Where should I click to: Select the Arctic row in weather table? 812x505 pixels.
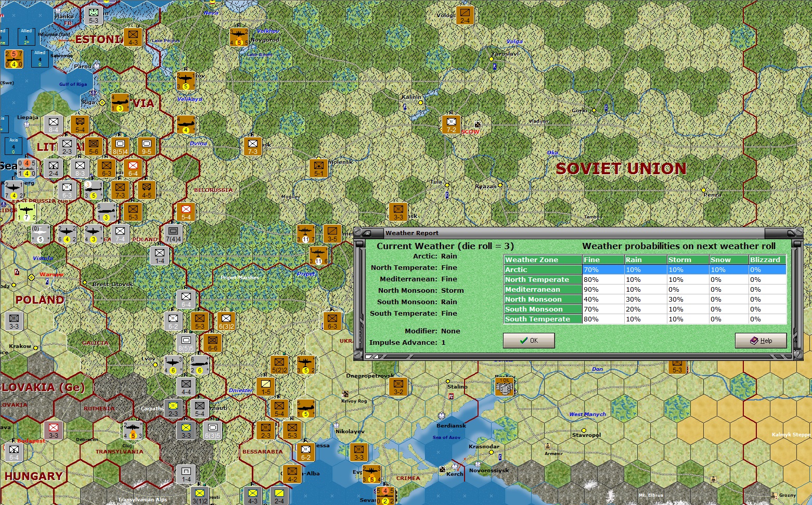click(645, 269)
